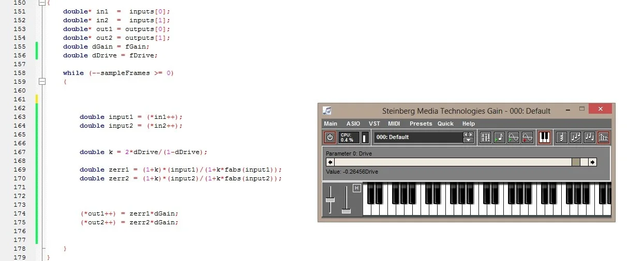Click the single-note chord icon
The image size is (644, 261).
point(562,137)
